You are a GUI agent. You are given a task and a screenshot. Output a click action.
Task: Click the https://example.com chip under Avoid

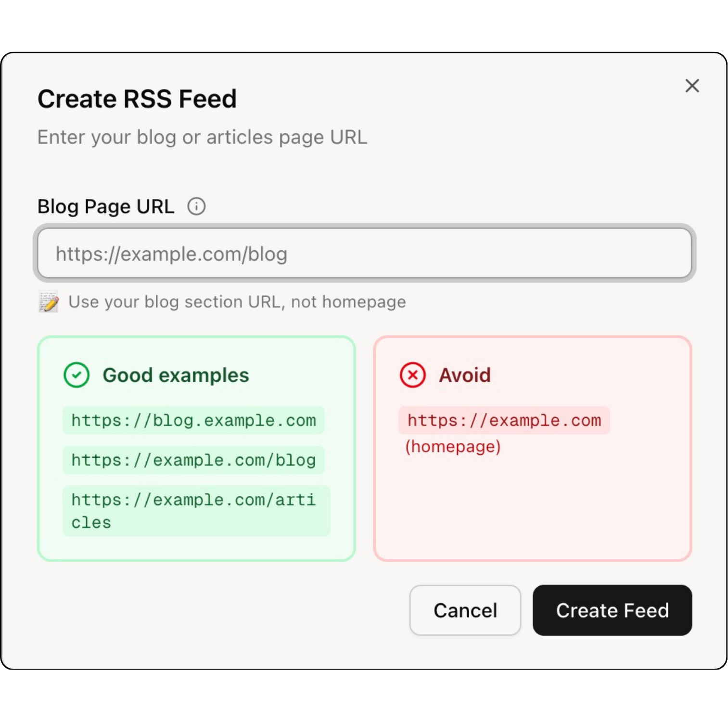[x=504, y=420]
